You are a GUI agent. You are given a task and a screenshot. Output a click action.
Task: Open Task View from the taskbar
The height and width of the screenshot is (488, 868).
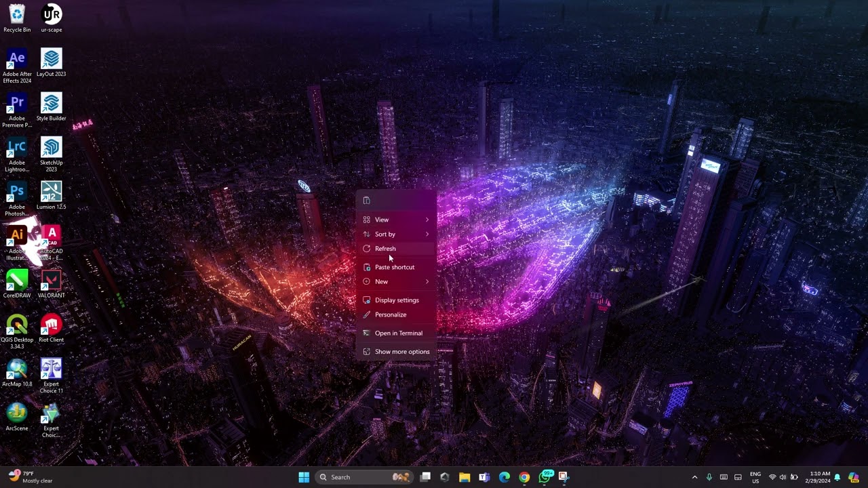point(425,477)
